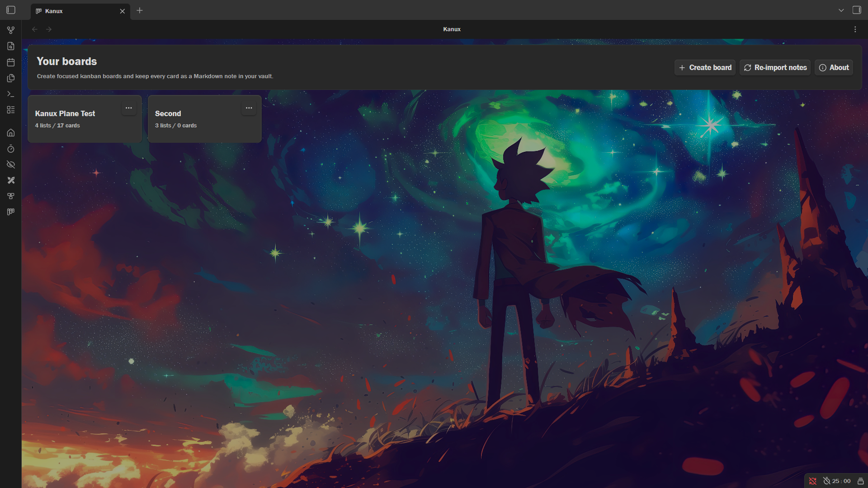
Task: Open the Second board card
Action: (x=205, y=119)
